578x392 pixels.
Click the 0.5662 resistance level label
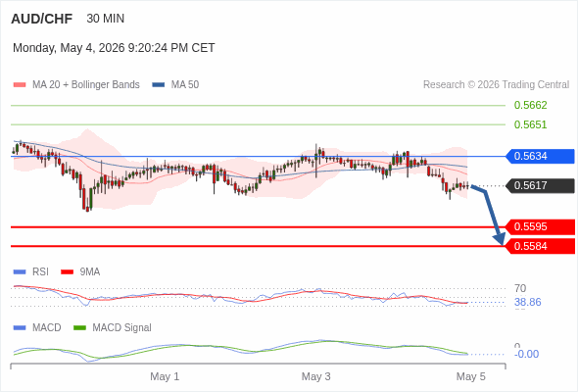coord(530,105)
